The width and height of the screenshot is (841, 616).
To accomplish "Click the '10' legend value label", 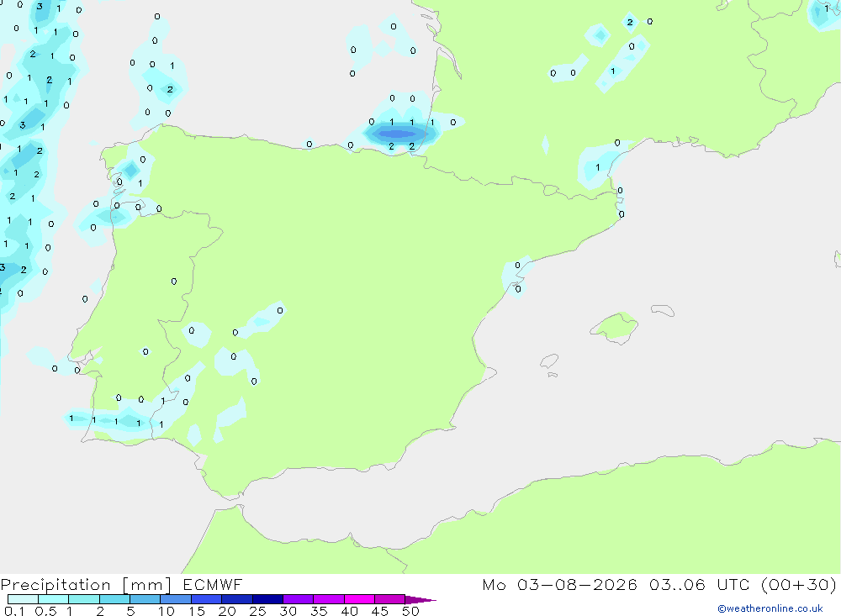I will [x=167, y=611].
